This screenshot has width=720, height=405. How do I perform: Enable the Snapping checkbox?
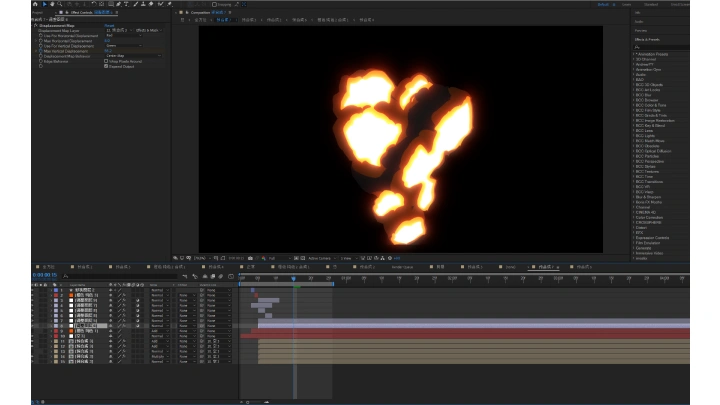[x=214, y=5]
